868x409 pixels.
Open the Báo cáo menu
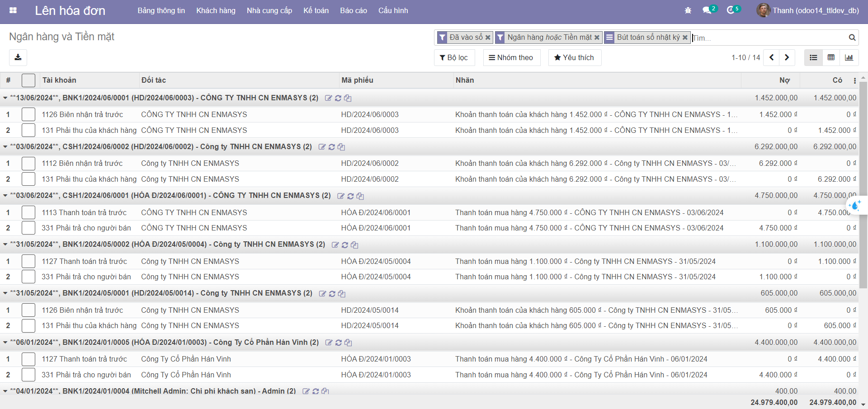pos(353,10)
